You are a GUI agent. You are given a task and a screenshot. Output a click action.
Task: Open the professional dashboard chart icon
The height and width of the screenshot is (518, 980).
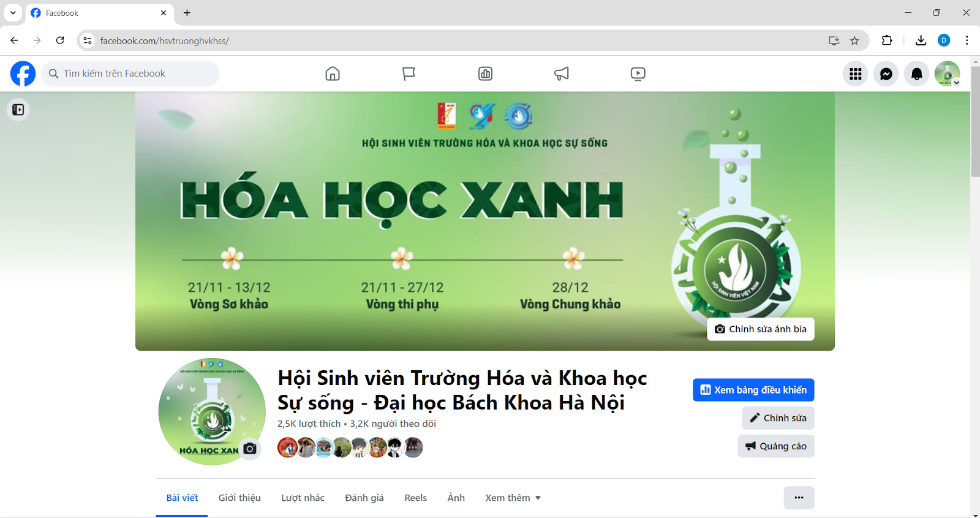[485, 74]
